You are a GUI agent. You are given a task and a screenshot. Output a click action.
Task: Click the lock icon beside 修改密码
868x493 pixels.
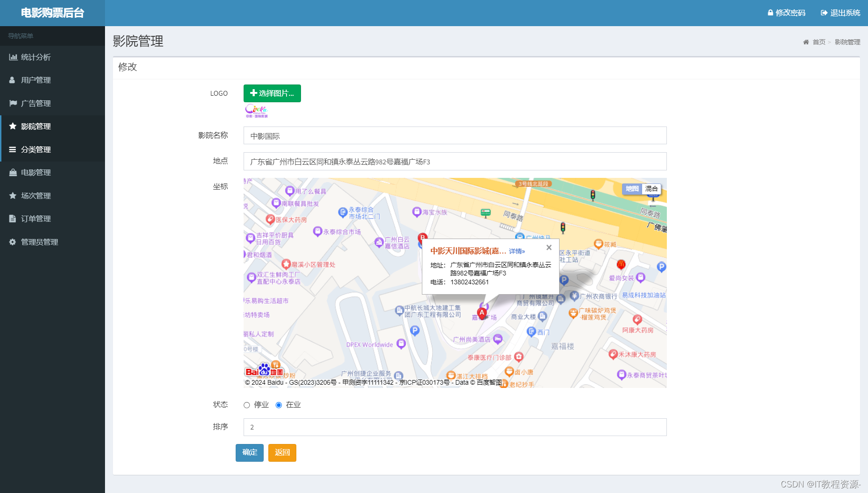coord(770,13)
